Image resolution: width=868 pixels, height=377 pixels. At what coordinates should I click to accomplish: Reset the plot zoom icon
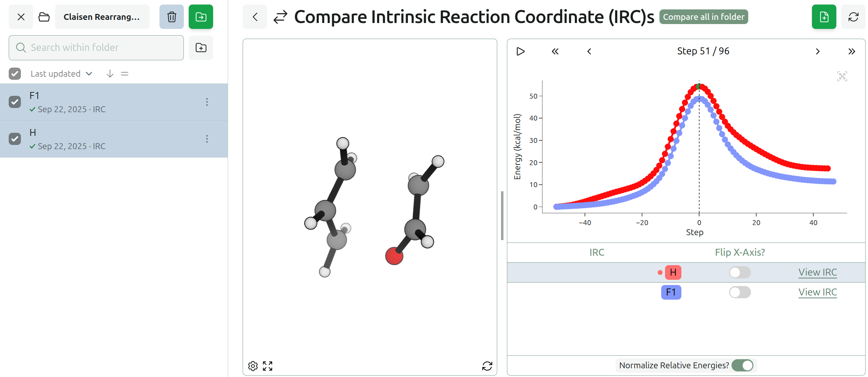point(842,76)
